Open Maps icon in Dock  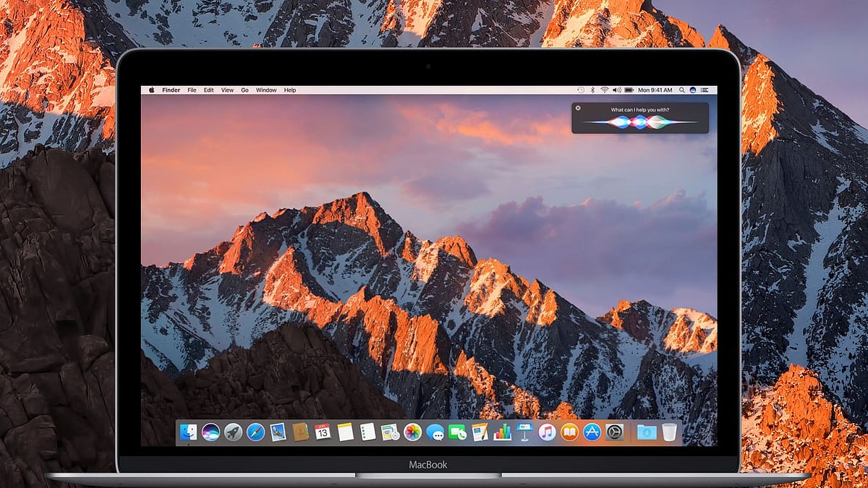click(x=390, y=432)
